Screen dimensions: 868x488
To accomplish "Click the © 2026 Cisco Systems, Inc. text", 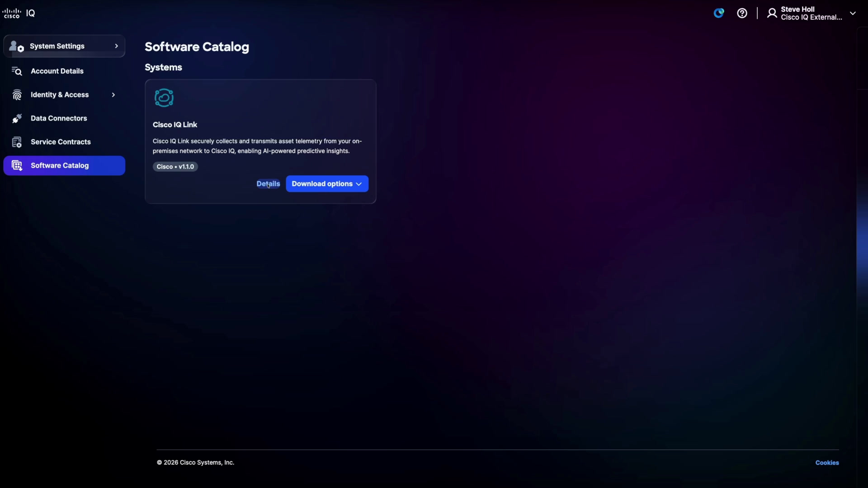I will (x=195, y=463).
